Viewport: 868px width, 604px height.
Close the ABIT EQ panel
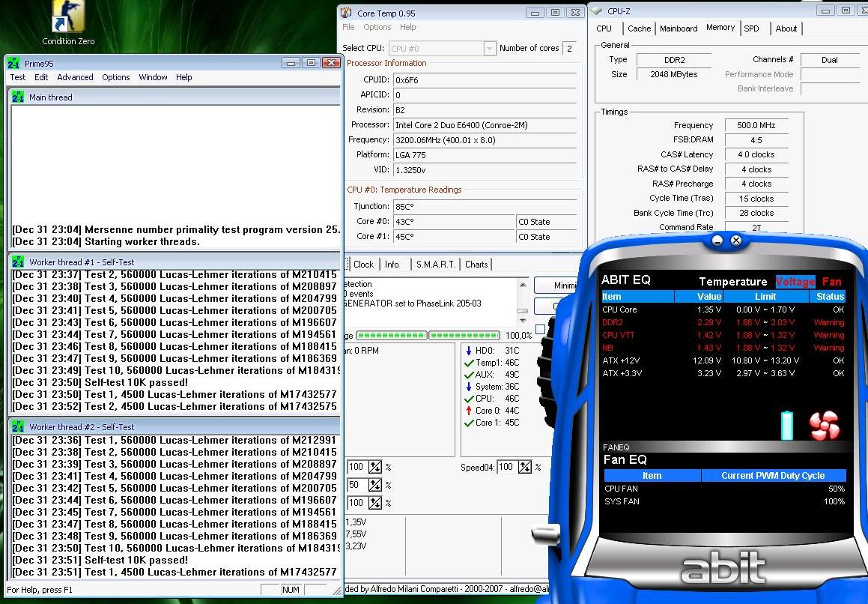(735, 241)
